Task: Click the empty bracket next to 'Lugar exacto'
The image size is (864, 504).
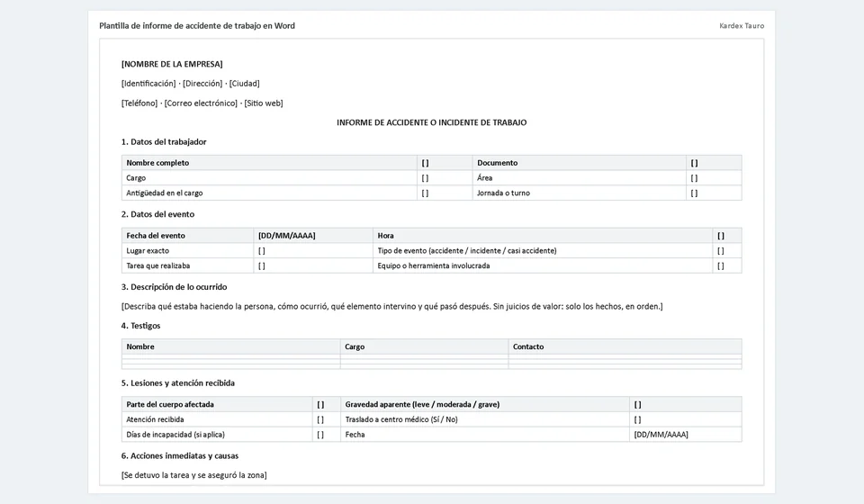Action: click(x=262, y=250)
